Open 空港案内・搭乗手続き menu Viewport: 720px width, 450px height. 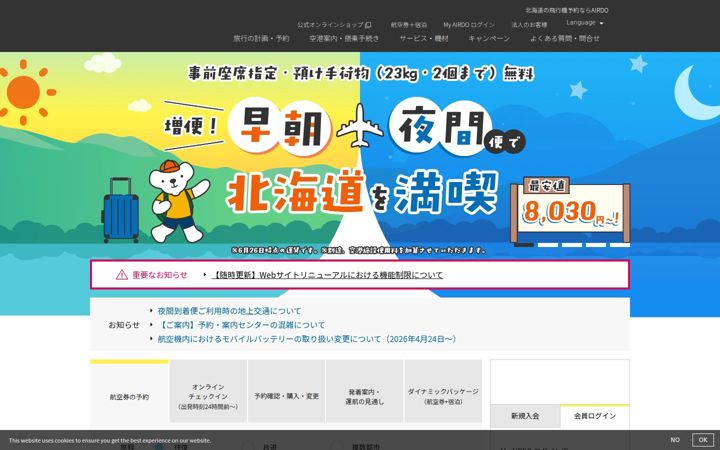tap(344, 39)
